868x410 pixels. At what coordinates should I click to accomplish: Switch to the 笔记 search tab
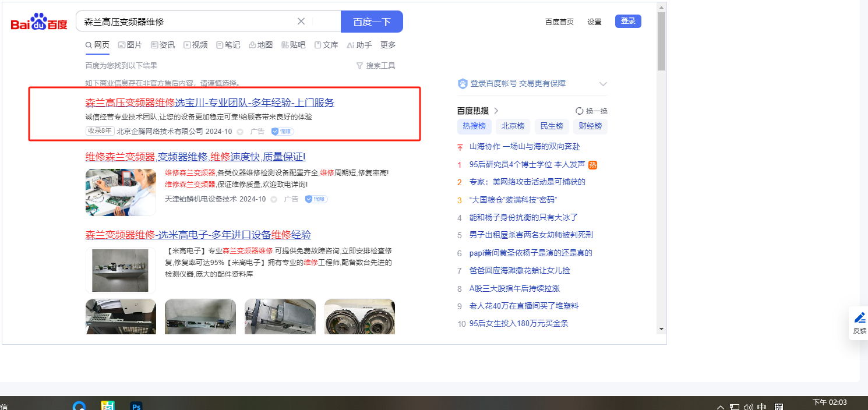(228, 45)
